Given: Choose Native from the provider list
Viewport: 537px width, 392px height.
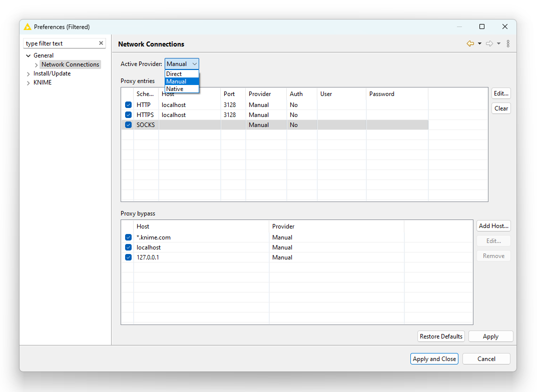Looking at the screenshot, I should click(182, 89).
